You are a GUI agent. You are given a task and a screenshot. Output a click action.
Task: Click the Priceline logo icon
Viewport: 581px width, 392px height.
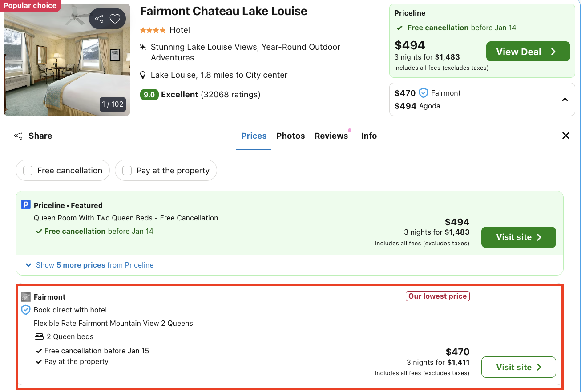click(26, 205)
